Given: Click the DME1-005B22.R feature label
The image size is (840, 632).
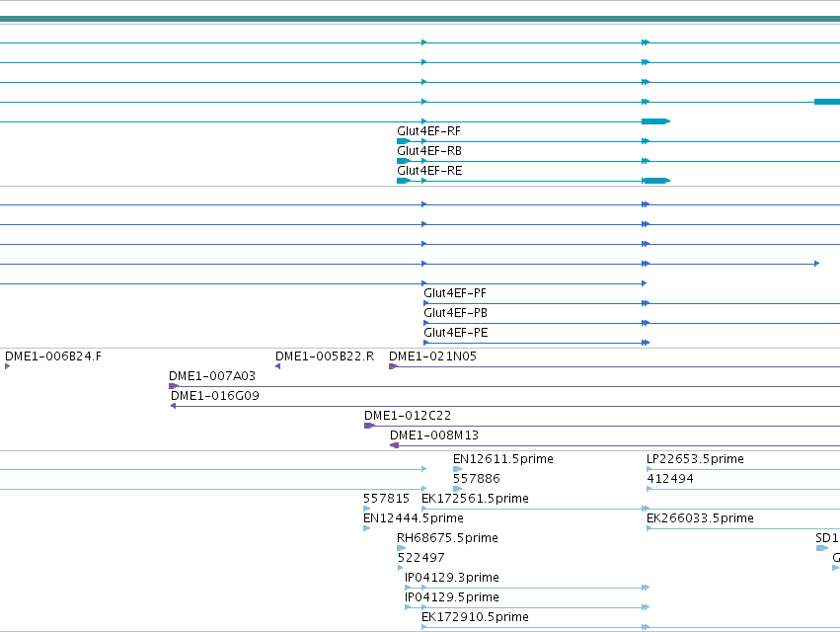Looking at the screenshot, I should coord(325,356).
